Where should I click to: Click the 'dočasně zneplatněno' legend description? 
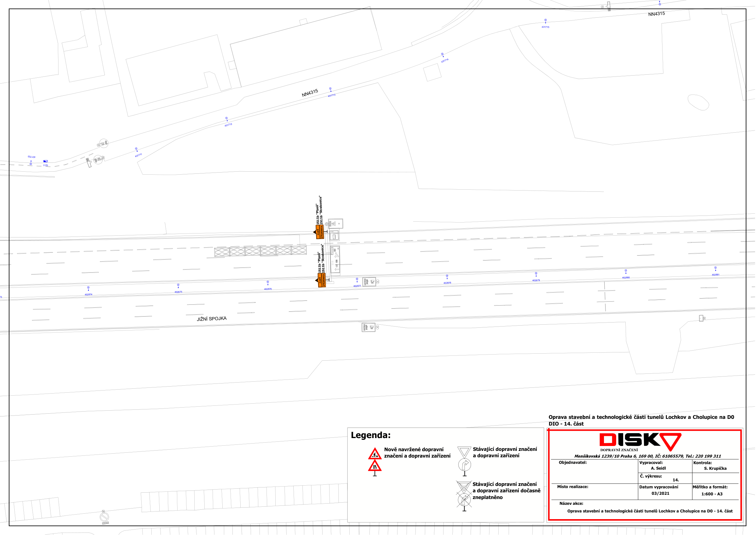click(x=507, y=491)
